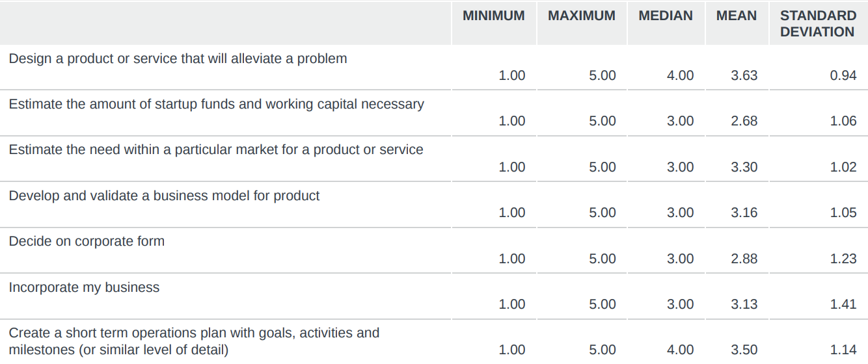Viewport: 868px width, 364px height.
Task: Select the 'Develop and validate a business model' label
Action: tap(164, 196)
